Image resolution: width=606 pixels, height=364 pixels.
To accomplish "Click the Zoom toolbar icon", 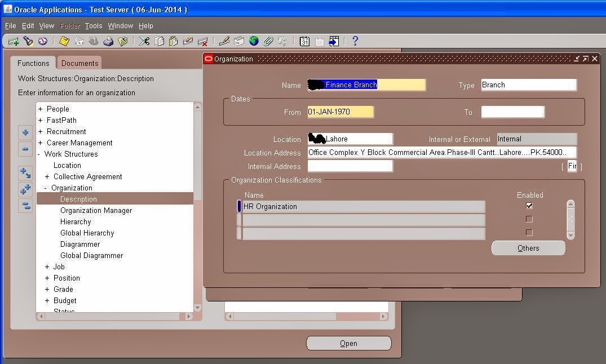I will 239,41.
